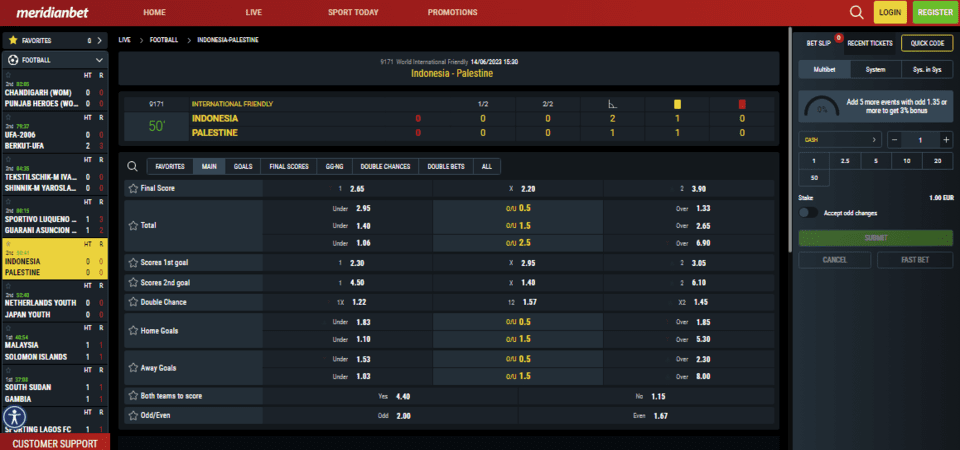Star the Away Goals market
Image resolution: width=960 pixels, height=450 pixels.
[133, 368]
